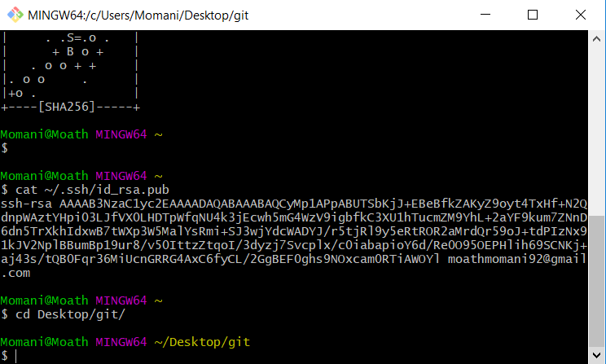Close the Git Bash terminal window
The image size is (606, 364).
click(581, 15)
